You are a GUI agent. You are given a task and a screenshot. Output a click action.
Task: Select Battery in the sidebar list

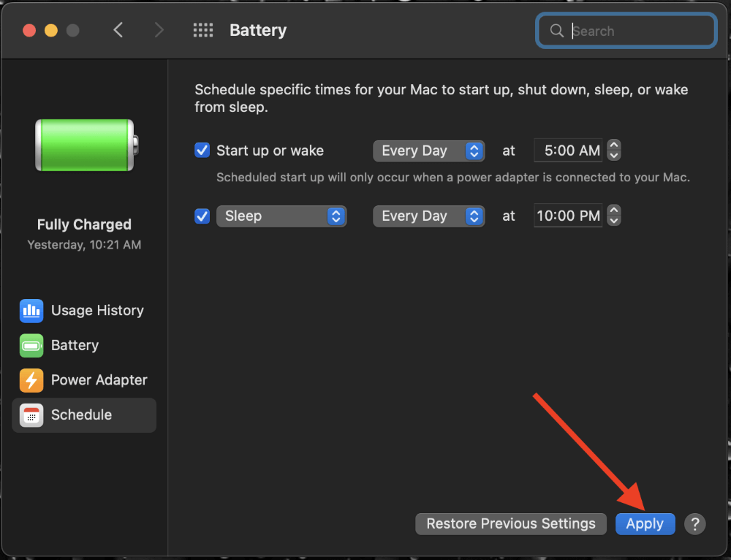[75, 345]
